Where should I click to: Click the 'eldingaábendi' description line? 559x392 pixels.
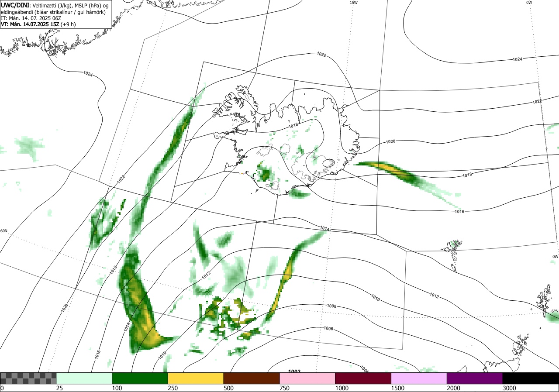pos(53,12)
